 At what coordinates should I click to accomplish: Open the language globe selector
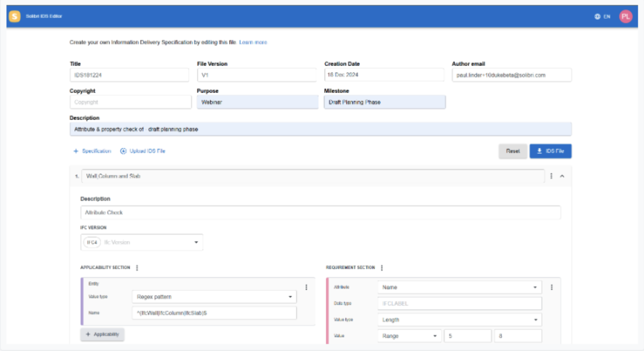[x=597, y=16]
